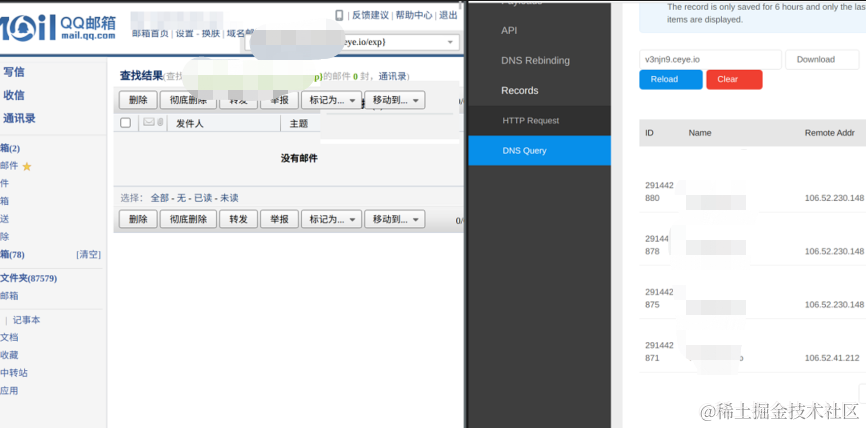This screenshot has height=428, width=866.
Task: Open the 移动到... dropdown below the 选择 row
Action: [395, 219]
